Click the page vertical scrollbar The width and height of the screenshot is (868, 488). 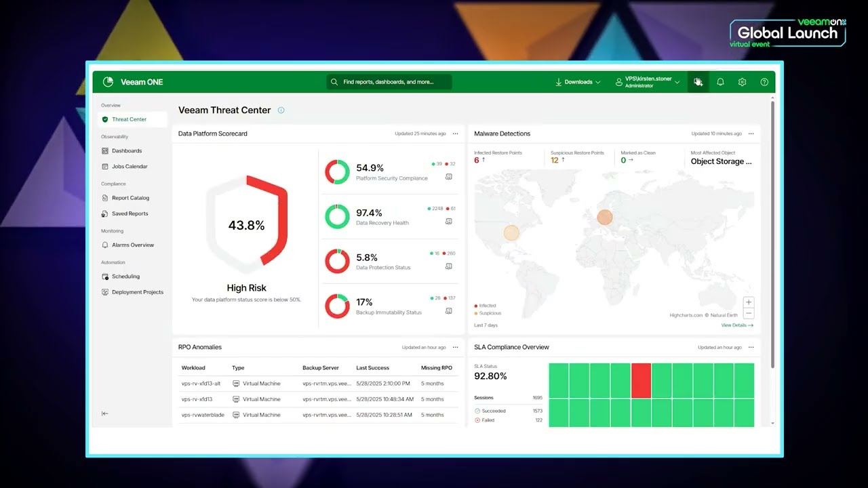[772, 235]
